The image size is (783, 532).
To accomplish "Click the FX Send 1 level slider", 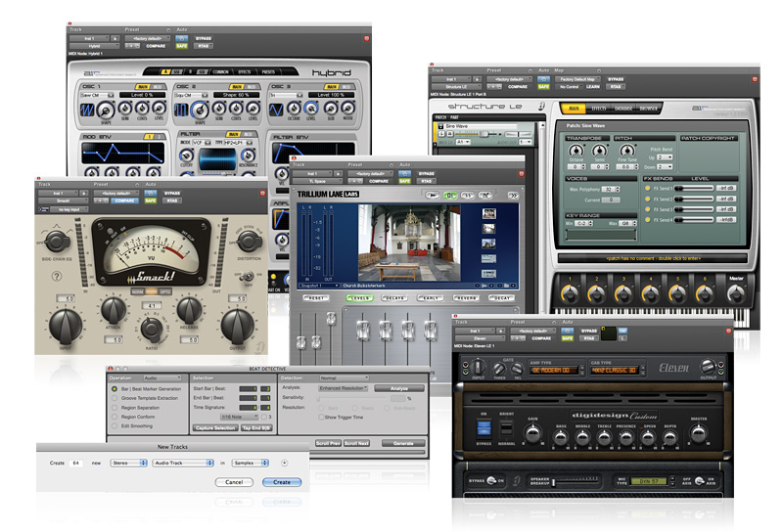I will 694,188.
